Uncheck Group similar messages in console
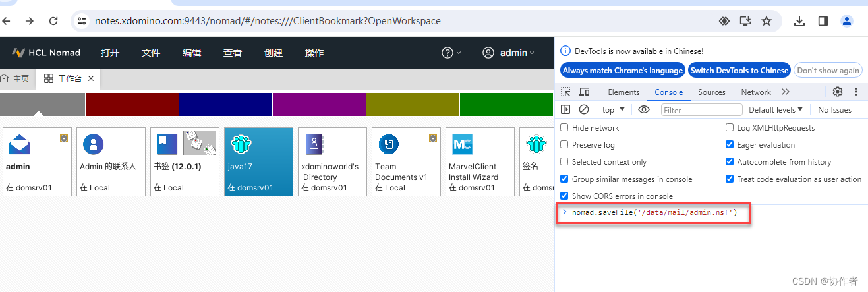Screen dimensions: 868x292 click(564, 179)
